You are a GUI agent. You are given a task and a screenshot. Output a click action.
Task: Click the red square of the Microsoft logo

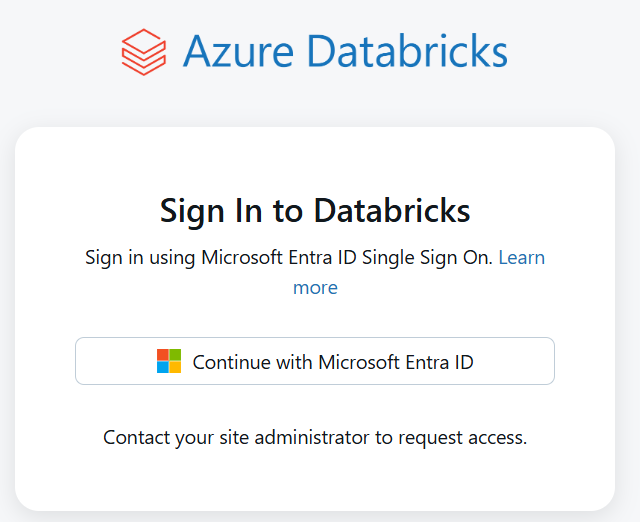click(163, 355)
